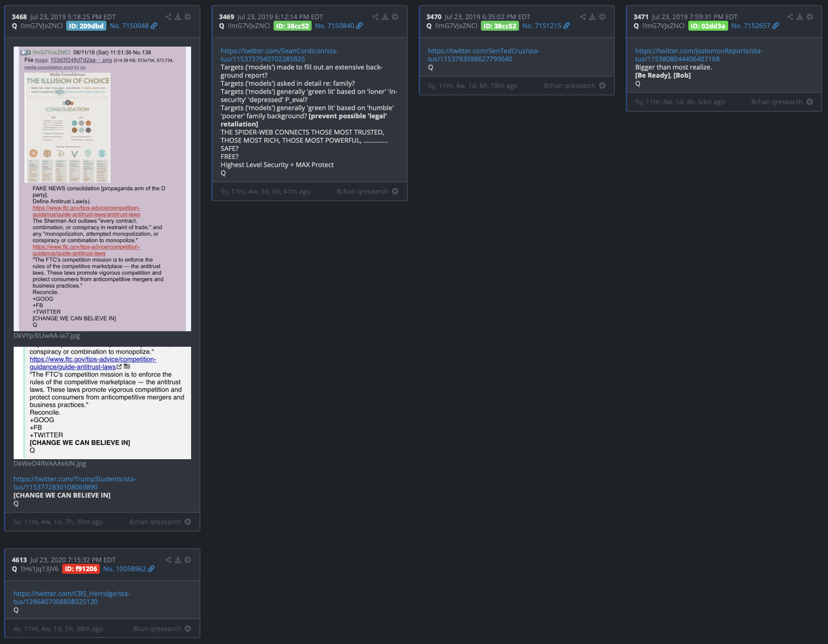Click post ID 3471 heading
The height and width of the screenshot is (644, 828).
point(641,17)
